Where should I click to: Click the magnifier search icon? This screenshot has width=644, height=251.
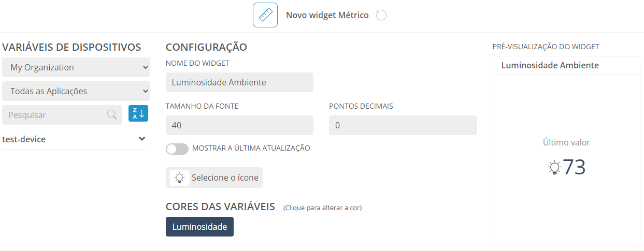[112, 115]
